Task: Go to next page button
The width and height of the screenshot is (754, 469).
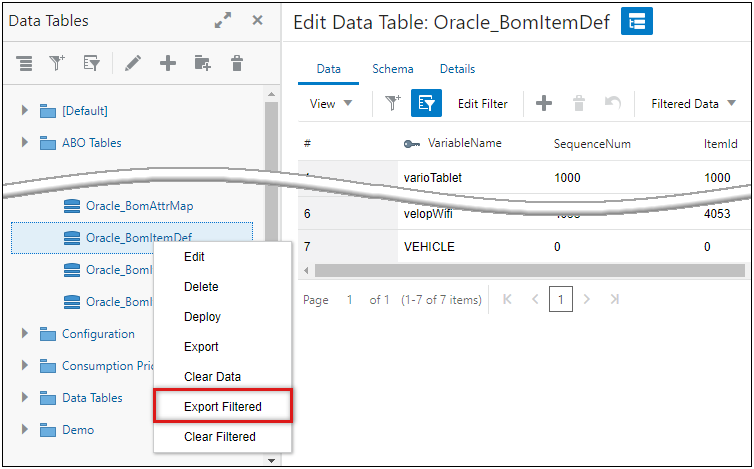Action: coord(586,299)
